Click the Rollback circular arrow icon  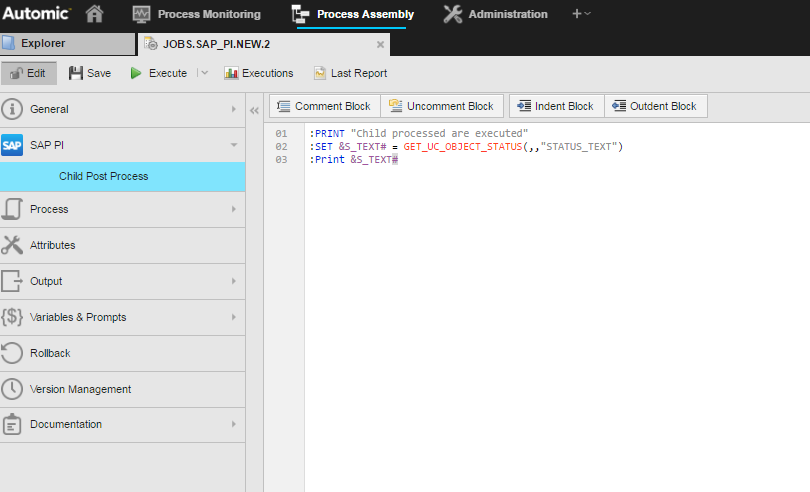click(x=12, y=353)
